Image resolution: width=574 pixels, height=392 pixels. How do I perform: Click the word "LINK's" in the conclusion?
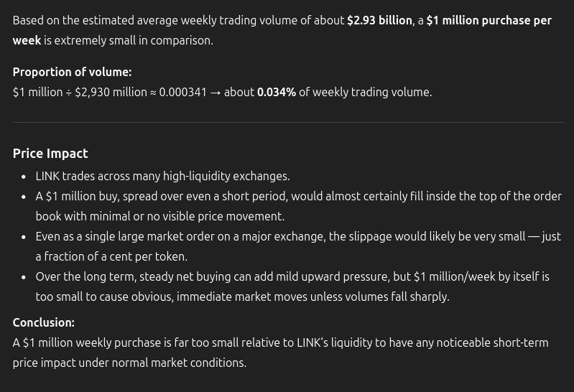point(313,342)
